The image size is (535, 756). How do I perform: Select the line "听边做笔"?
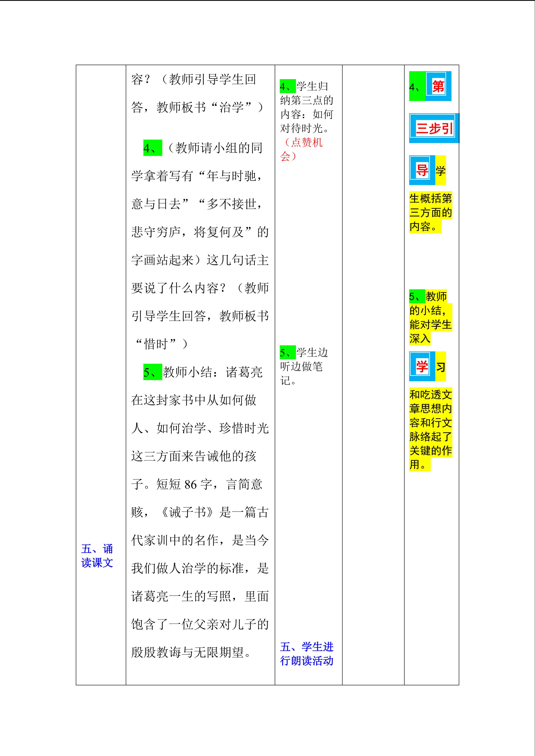(302, 366)
